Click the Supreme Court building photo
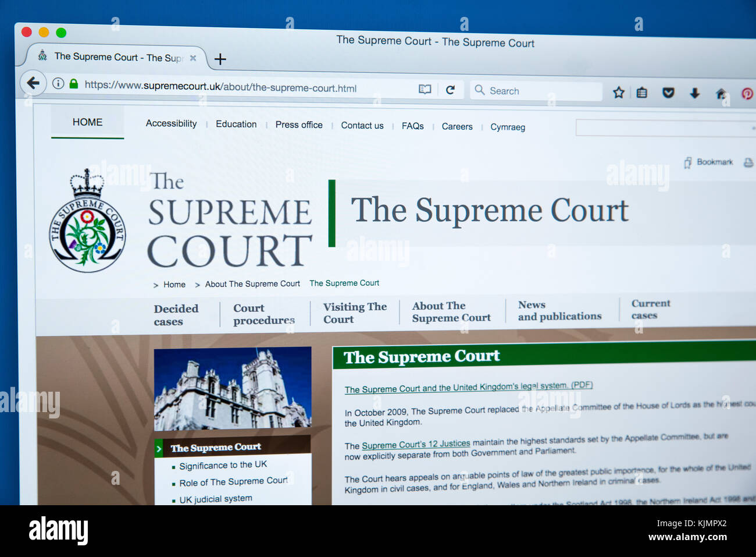Image resolution: width=756 pixels, height=557 pixels. (233, 389)
